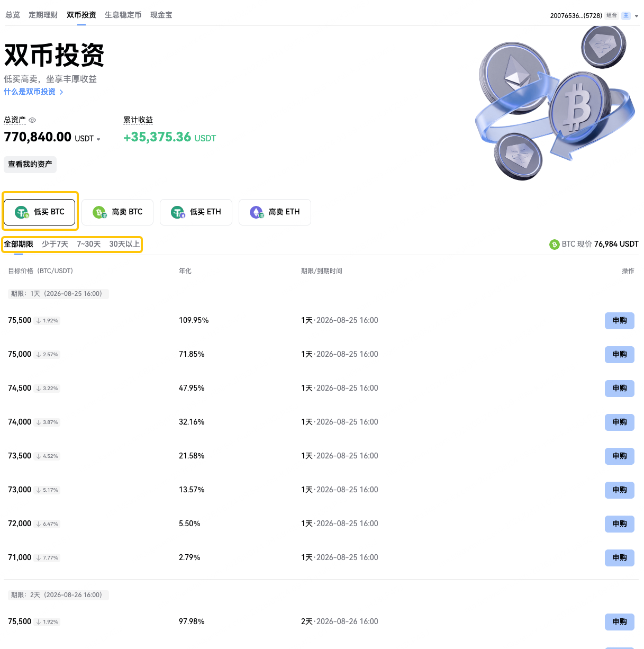This screenshot has height=649, width=644.
Task: Click BTC icon beside BTC 现价
Action: click(x=555, y=245)
